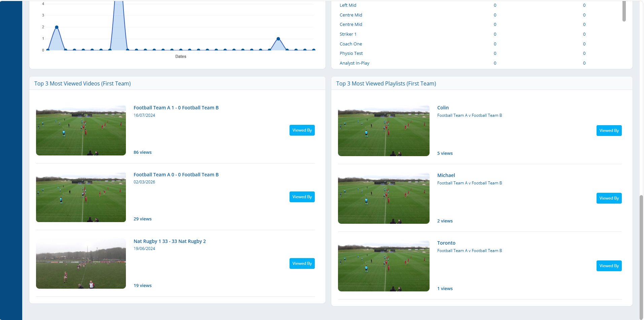Select the Toronto playlist
This screenshot has height=320, width=644.
click(446, 243)
